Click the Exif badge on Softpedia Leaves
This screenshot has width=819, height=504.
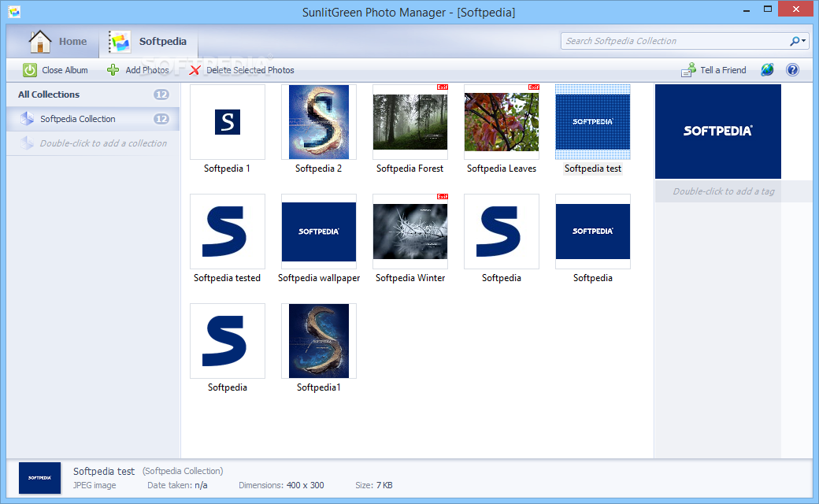(534, 87)
